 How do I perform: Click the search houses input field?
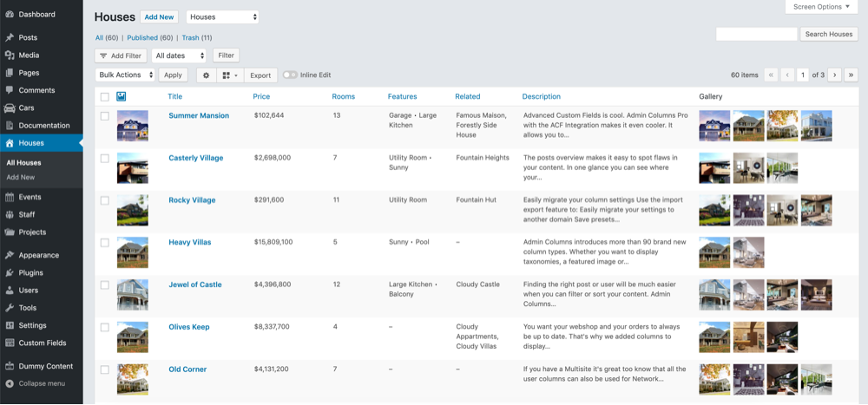pyautogui.click(x=757, y=35)
